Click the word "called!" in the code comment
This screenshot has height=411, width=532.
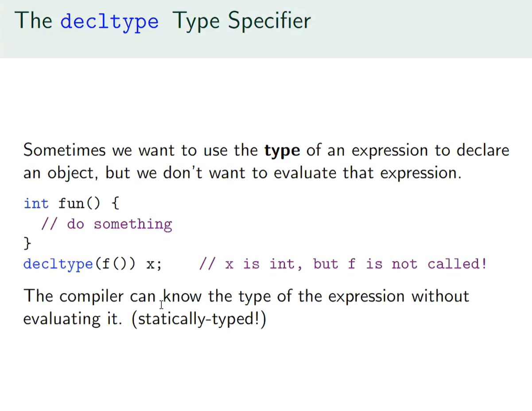click(457, 264)
